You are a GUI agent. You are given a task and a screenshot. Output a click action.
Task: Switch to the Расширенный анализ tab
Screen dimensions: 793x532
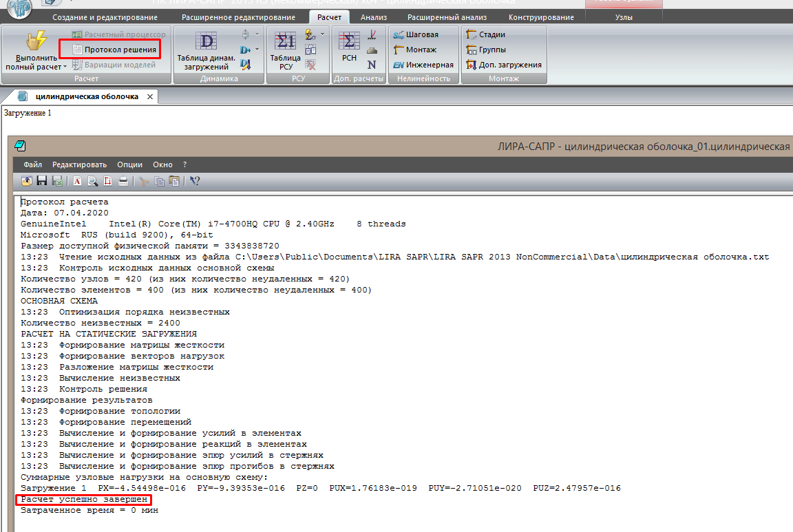[447, 17]
